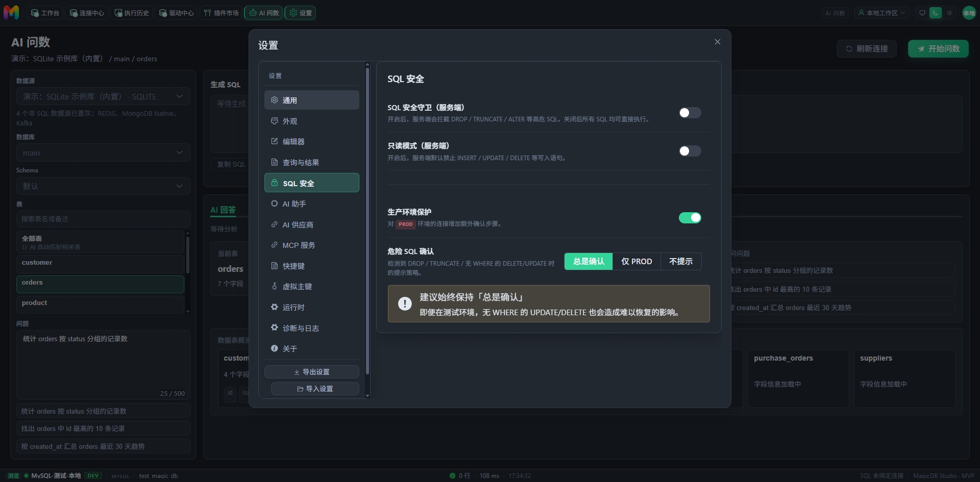Viewport: 980px width, 482px height.
Task: Click 导出设置 button
Action: coord(312,372)
